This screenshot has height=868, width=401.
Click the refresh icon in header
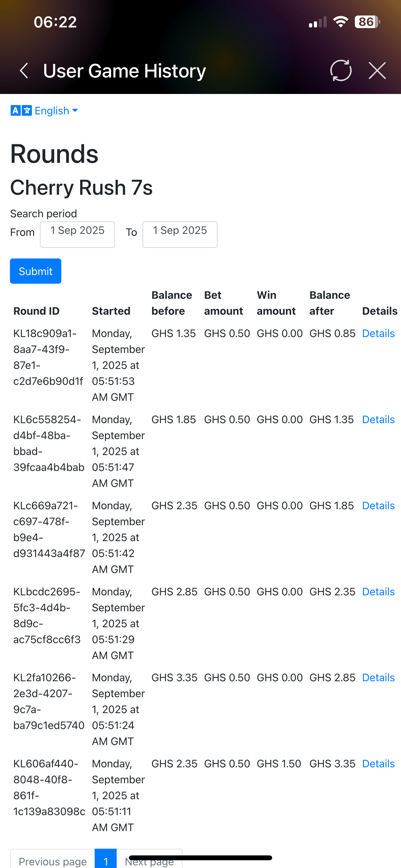point(341,71)
